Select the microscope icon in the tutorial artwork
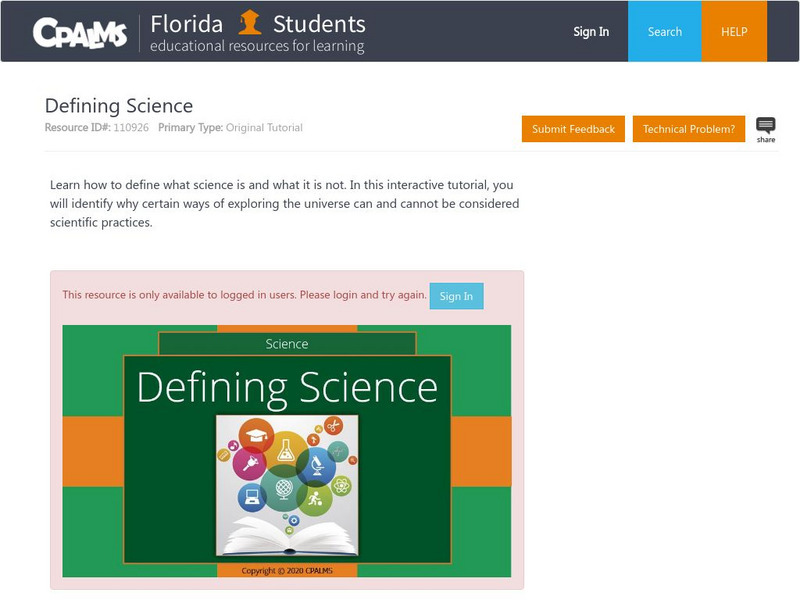 pos(316,464)
